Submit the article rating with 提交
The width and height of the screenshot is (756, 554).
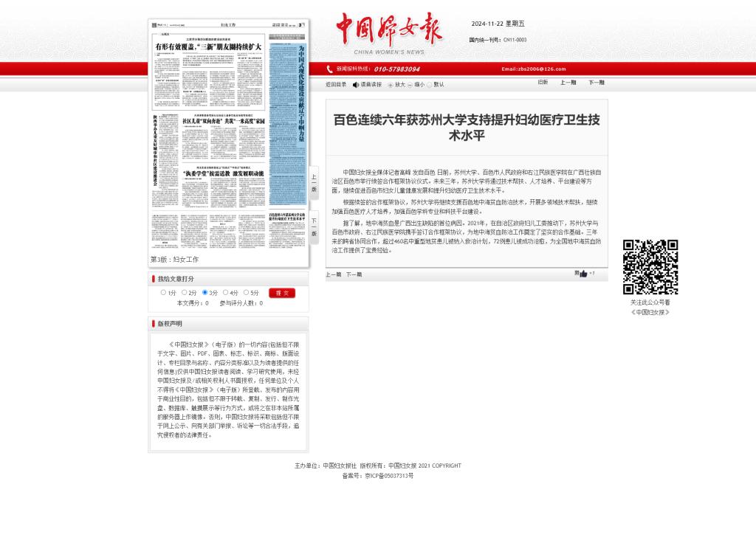tap(281, 293)
